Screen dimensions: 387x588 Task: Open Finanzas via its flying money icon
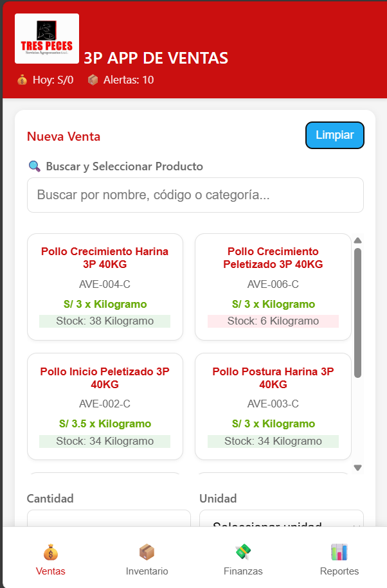click(x=243, y=552)
